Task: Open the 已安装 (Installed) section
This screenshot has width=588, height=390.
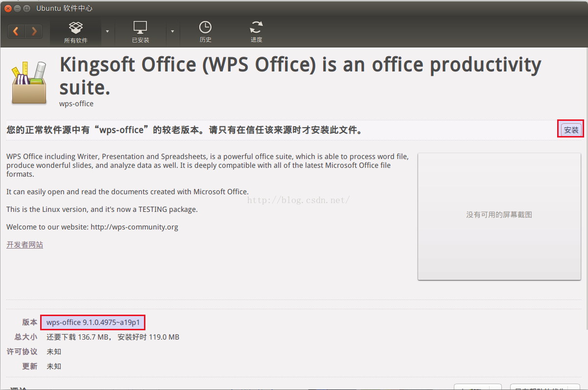Action: click(x=141, y=32)
